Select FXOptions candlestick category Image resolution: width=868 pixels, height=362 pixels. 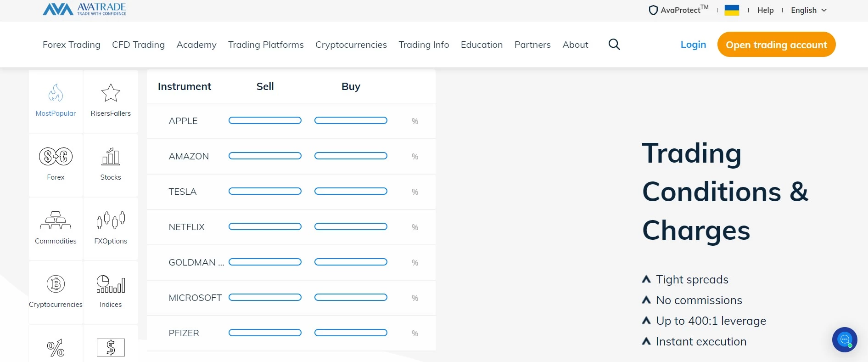tap(111, 229)
